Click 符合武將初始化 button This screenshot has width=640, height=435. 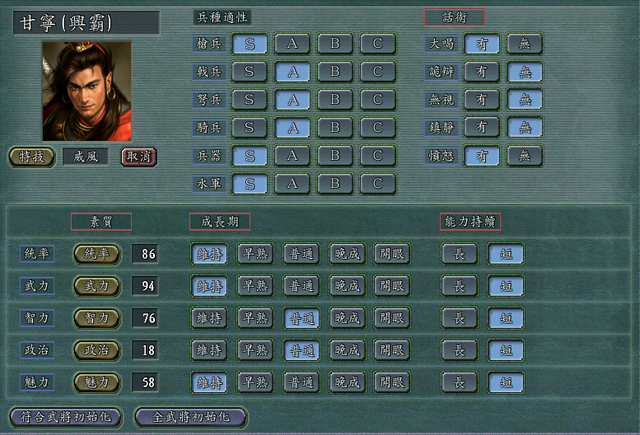[x=66, y=417]
